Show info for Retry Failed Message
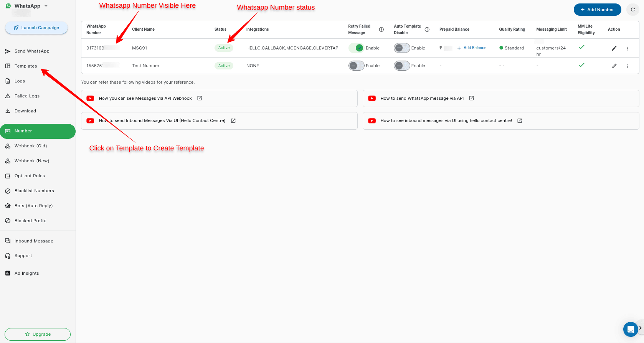 point(381,30)
